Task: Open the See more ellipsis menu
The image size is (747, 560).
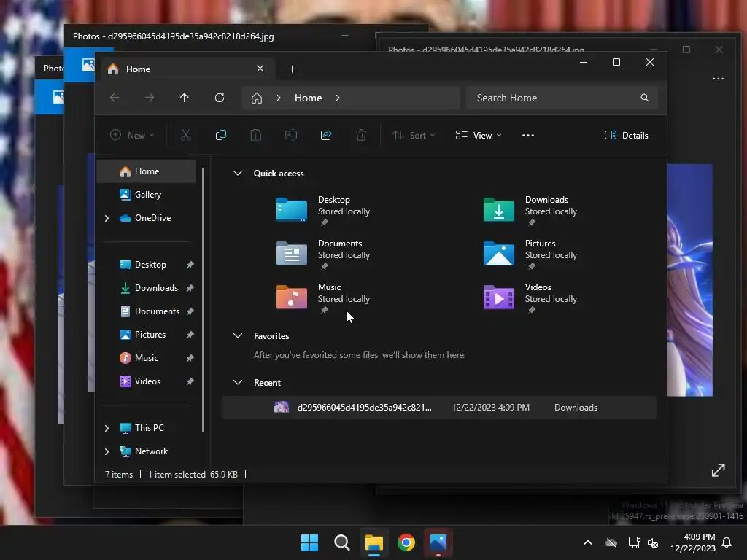Action: click(528, 135)
